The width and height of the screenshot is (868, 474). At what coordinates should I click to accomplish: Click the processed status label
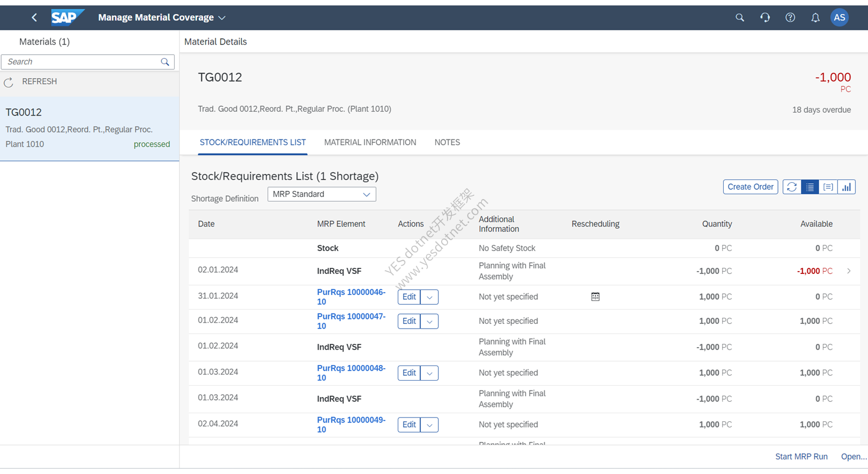point(152,144)
